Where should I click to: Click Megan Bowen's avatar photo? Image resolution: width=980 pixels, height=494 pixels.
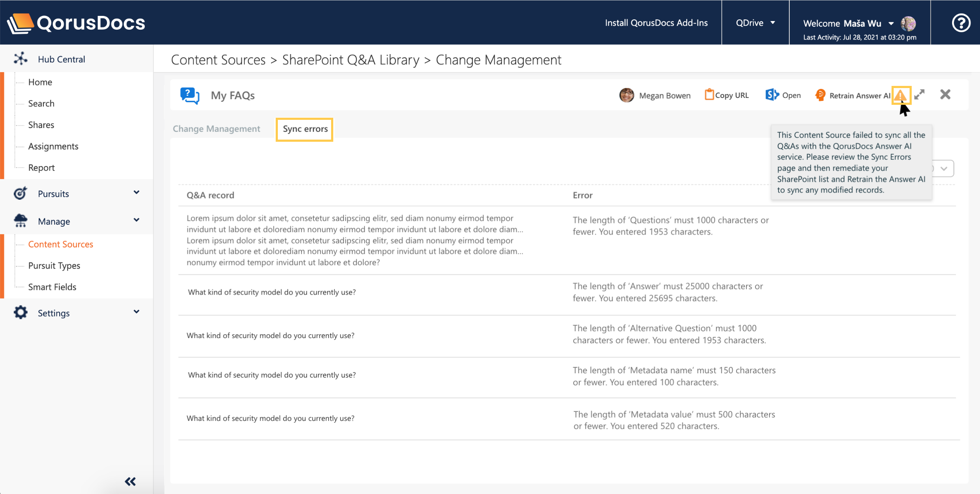[x=627, y=95]
